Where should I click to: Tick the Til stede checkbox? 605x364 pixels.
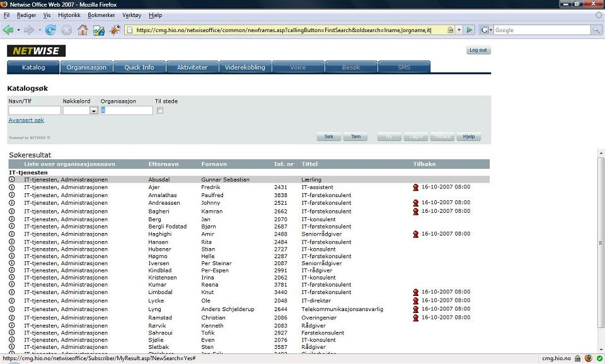(160, 110)
